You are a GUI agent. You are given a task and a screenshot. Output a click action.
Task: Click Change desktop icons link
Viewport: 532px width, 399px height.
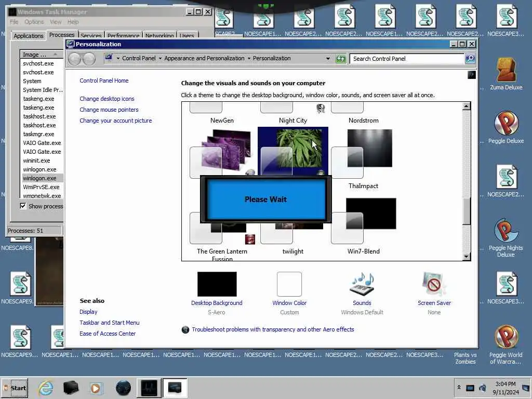[107, 99]
